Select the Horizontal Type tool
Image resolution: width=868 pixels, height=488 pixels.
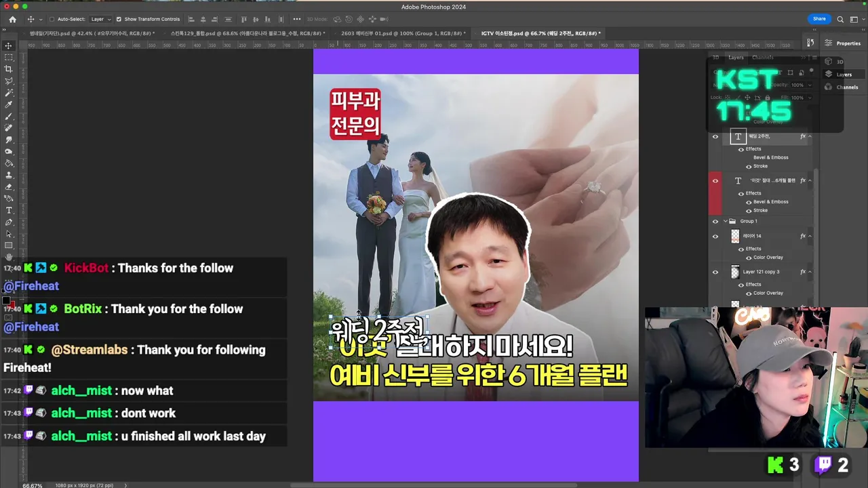[9, 210]
